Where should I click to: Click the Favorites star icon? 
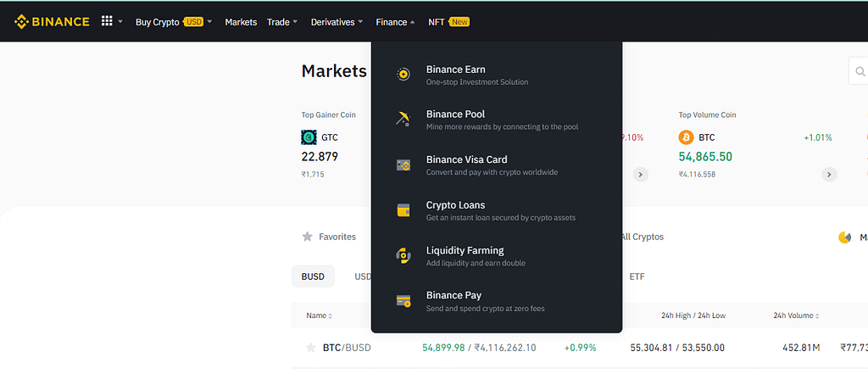307,237
